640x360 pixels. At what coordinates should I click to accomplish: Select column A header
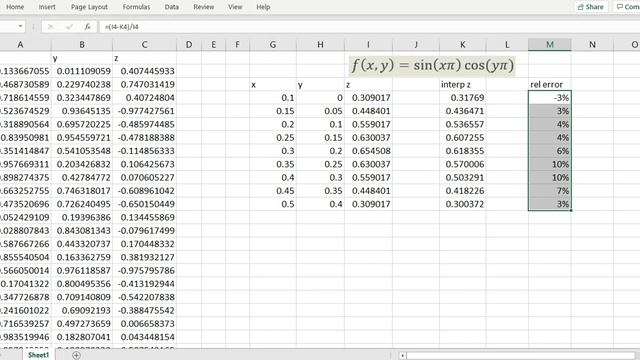20,45
